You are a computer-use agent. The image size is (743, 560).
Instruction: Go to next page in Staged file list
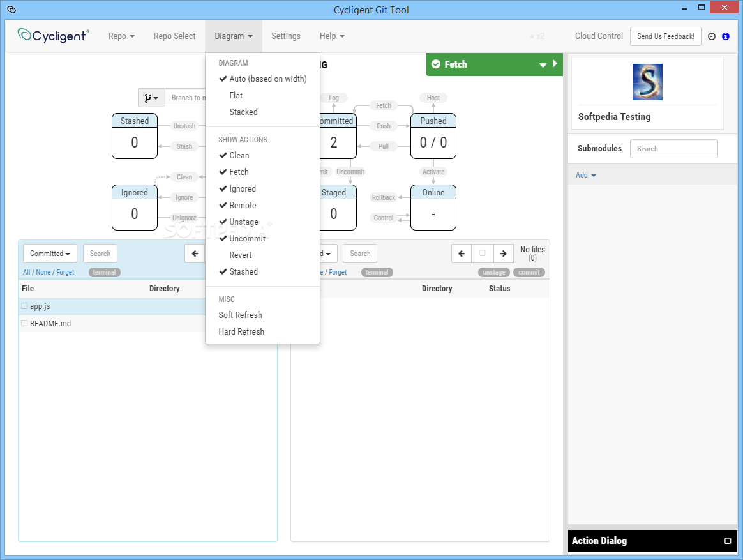[x=503, y=254]
